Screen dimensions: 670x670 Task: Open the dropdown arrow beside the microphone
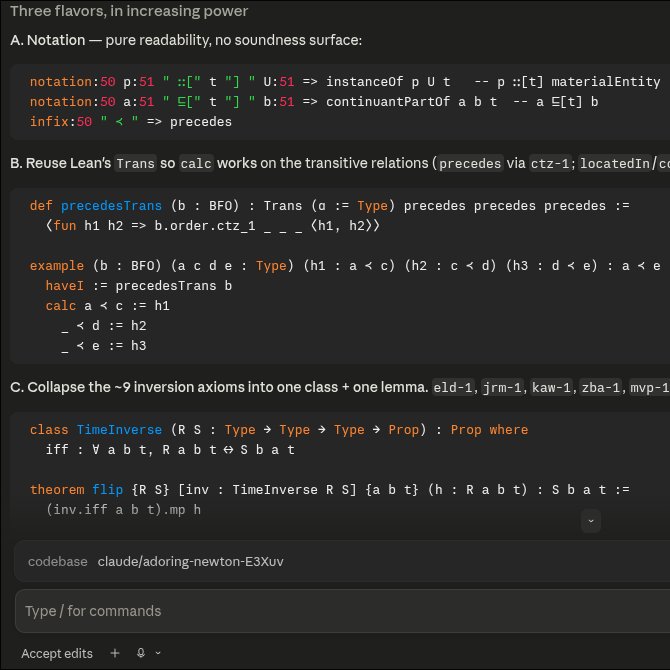click(158, 653)
